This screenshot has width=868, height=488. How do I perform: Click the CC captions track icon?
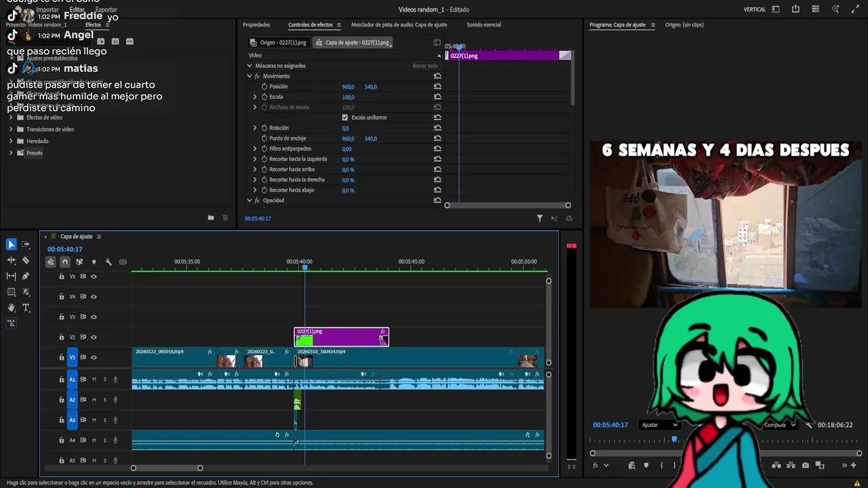(x=123, y=262)
